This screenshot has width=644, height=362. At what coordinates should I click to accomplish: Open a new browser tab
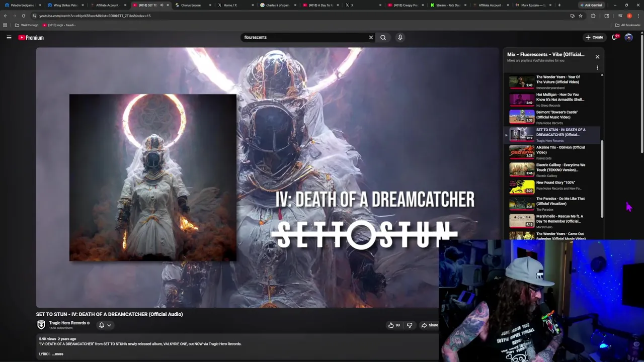(559, 5)
